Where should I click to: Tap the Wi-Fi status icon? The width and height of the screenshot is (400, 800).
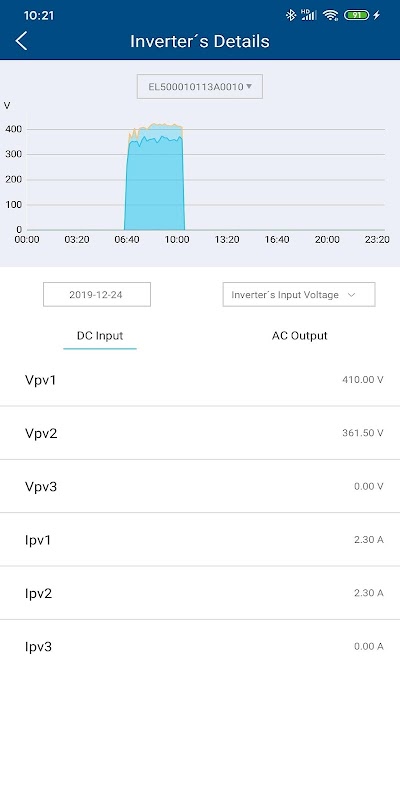click(x=331, y=15)
